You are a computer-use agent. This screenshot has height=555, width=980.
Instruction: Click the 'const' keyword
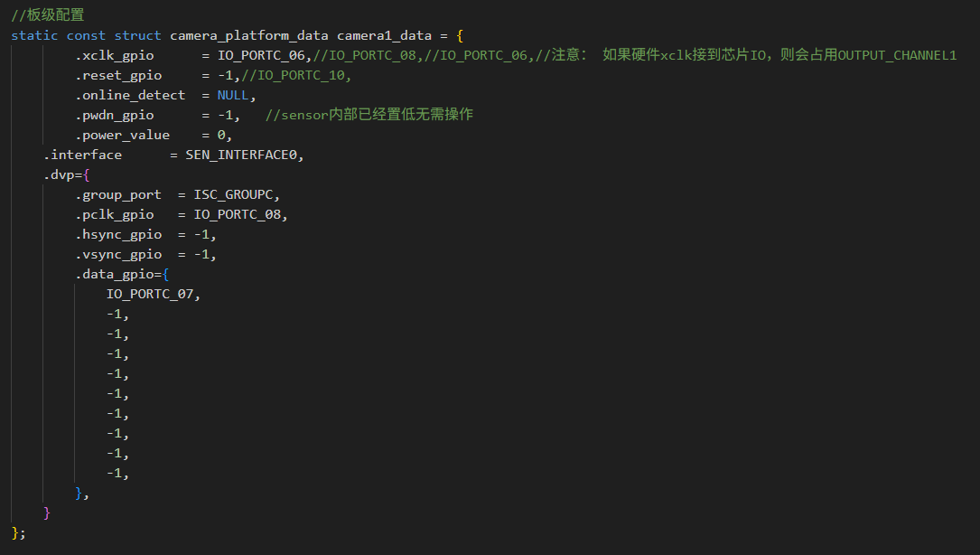tap(86, 35)
